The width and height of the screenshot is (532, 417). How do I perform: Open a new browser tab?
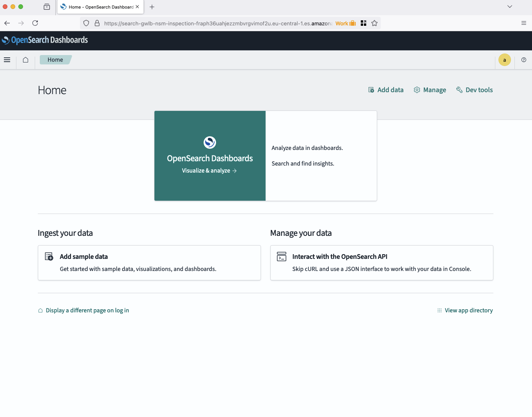pos(152,7)
